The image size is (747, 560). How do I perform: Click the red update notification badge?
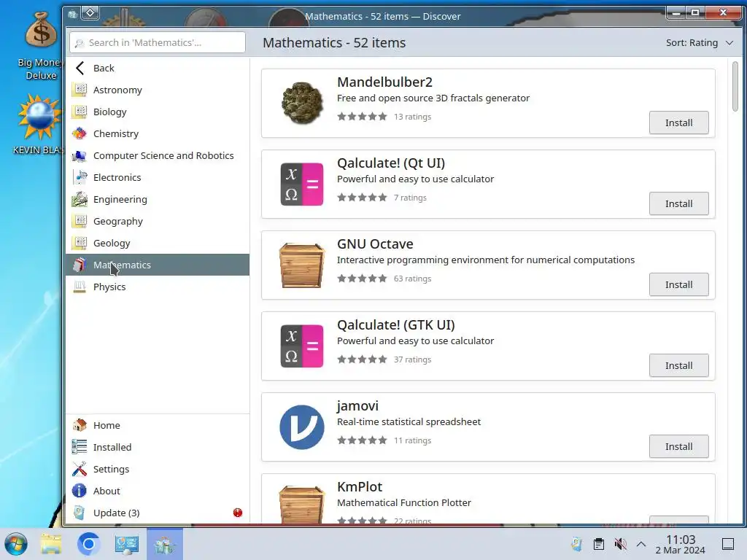click(x=238, y=513)
